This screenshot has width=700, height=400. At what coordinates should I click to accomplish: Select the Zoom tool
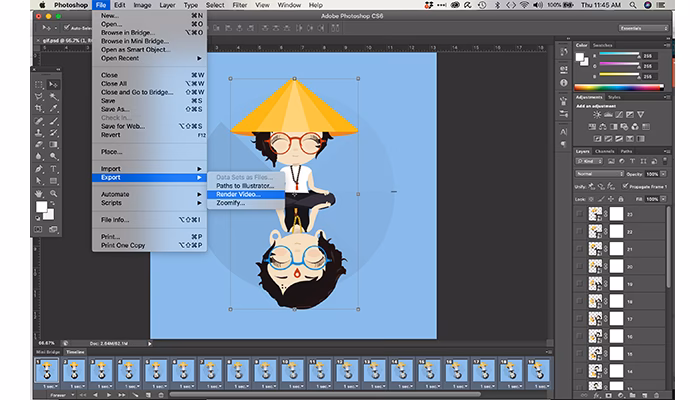(x=52, y=192)
